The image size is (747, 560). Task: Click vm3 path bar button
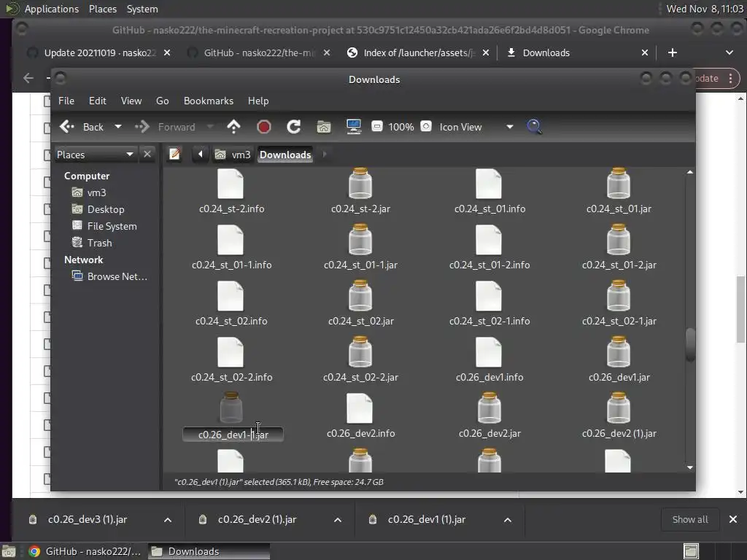(x=233, y=155)
